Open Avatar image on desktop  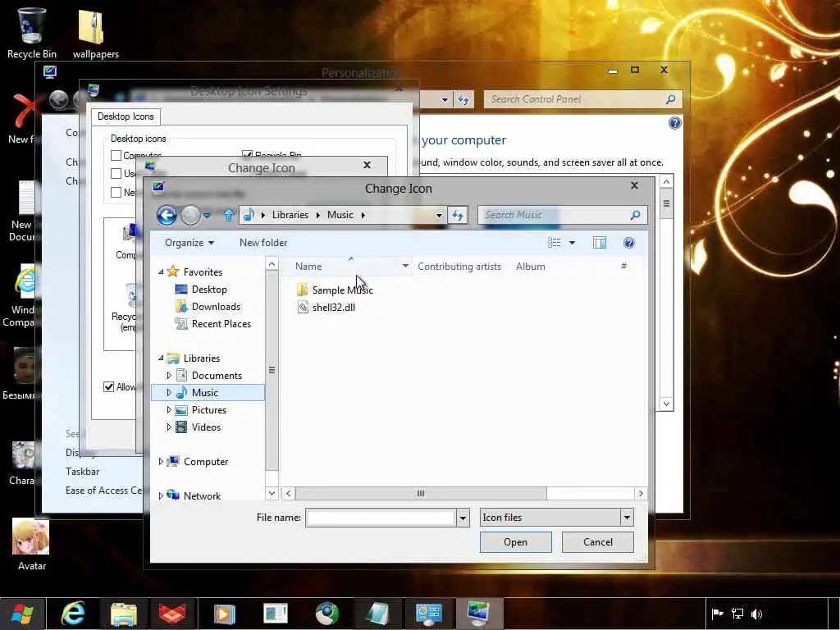click(32, 545)
